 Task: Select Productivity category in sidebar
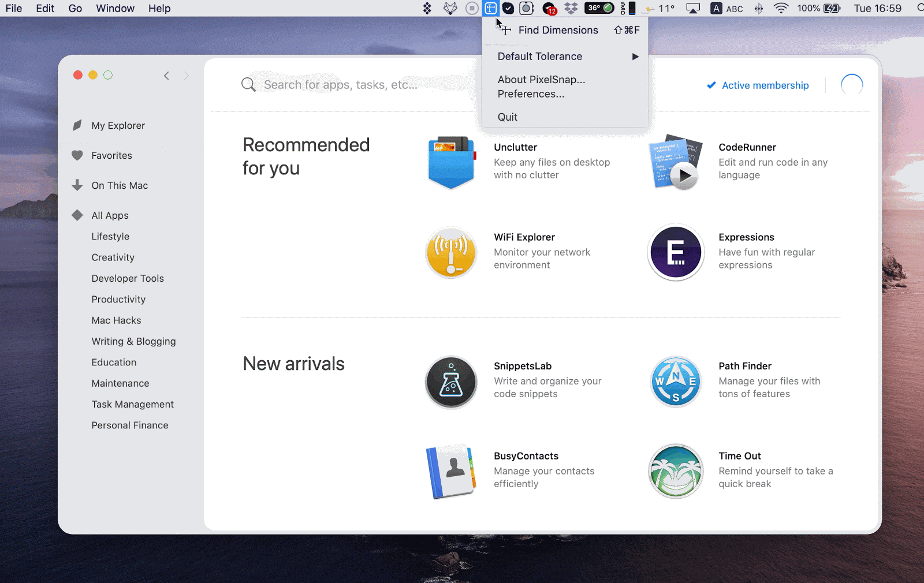(118, 299)
